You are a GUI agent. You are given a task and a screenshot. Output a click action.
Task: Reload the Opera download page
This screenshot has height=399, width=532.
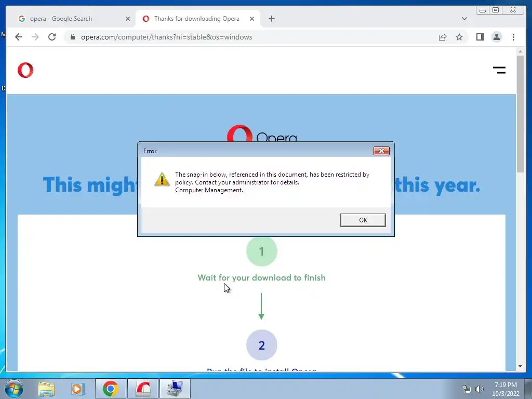(x=52, y=37)
